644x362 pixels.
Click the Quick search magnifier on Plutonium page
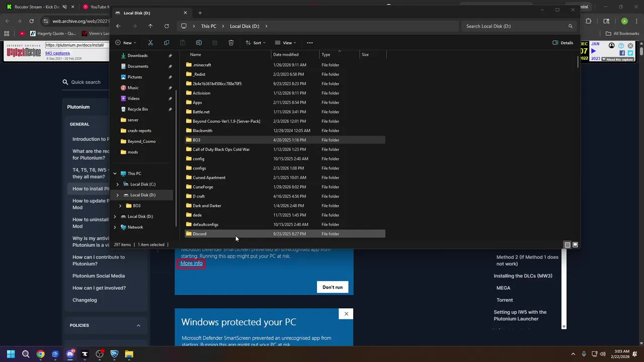click(65, 82)
